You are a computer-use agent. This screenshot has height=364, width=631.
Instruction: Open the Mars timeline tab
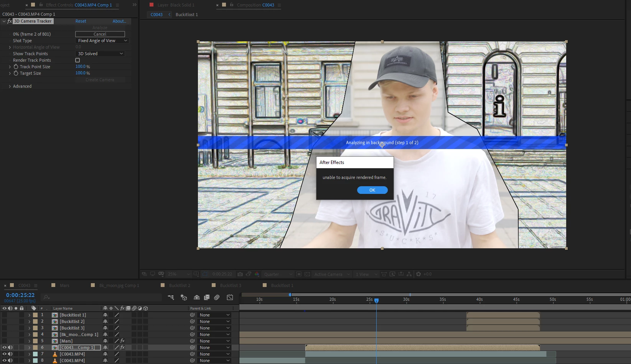64,285
